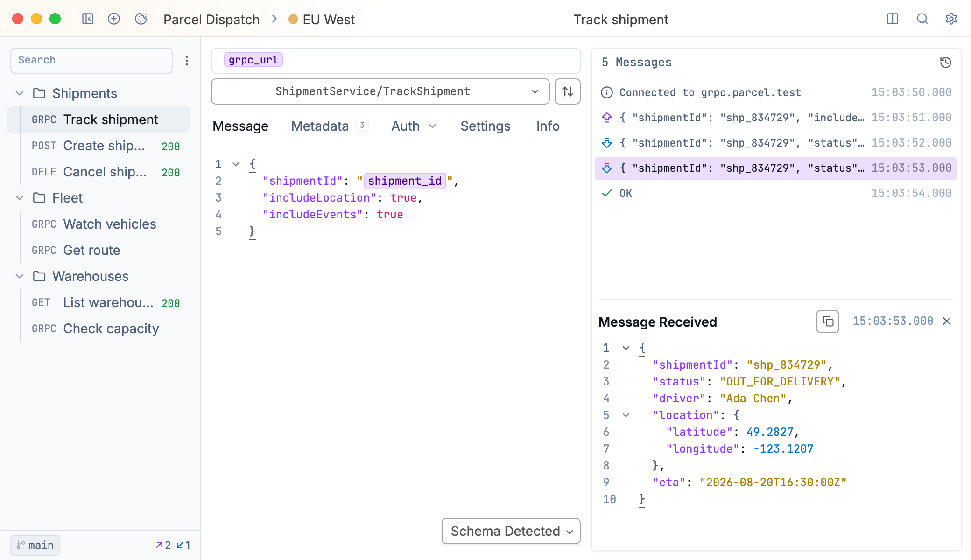Open the cookie jar icon
Screen dimensions: 971x560
141,19
